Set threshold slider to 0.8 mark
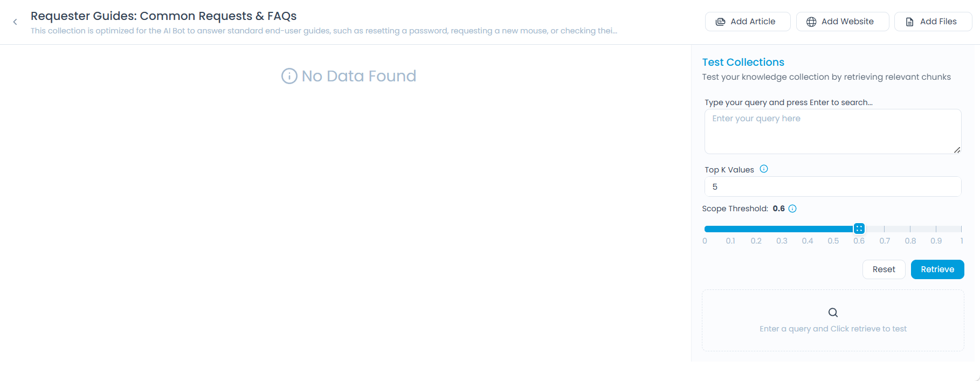The height and width of the screenshot is (381, 980). [910, 229]
